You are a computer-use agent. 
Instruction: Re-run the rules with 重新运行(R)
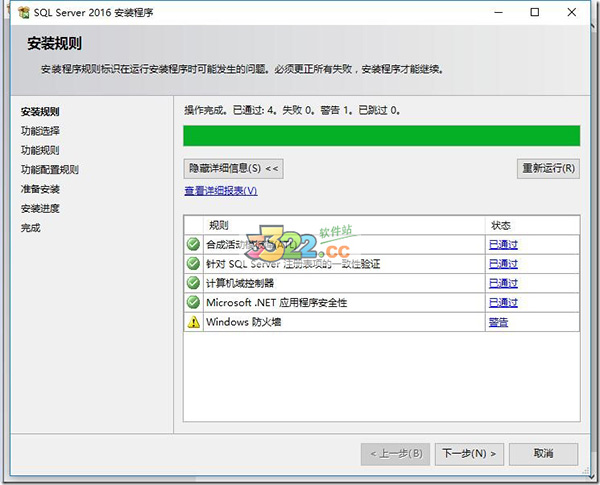click(x=548, y=168)
